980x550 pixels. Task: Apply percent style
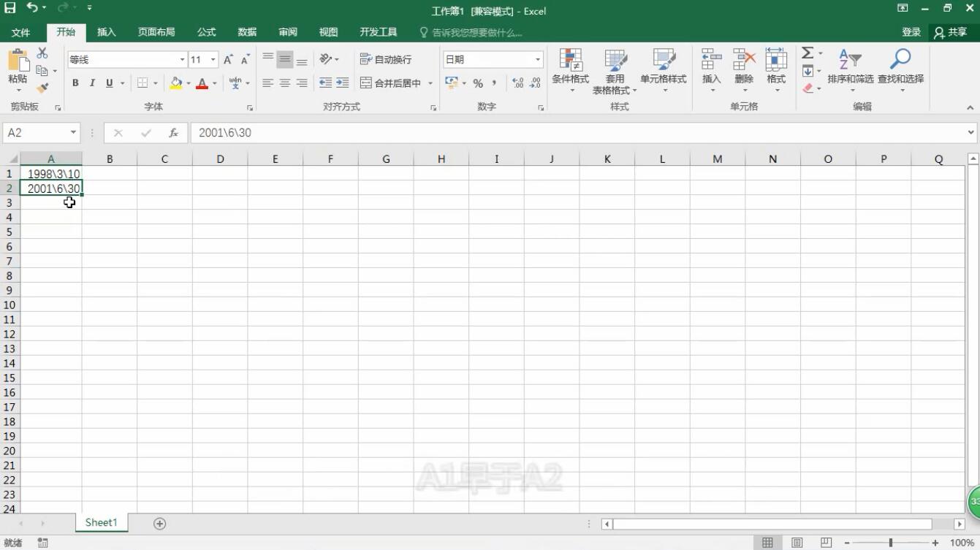[x=478, y=83]
